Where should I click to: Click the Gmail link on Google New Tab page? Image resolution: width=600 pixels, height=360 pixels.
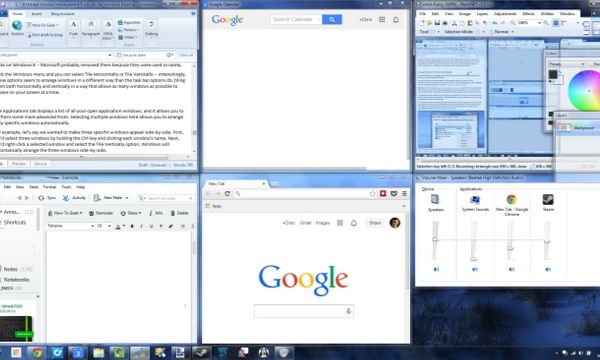pos(305,223)
